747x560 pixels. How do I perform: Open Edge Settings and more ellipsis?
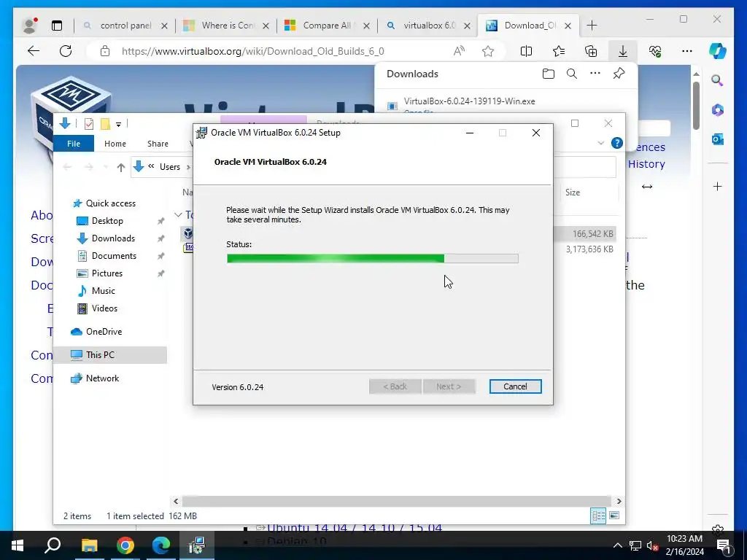pos(687,51)
